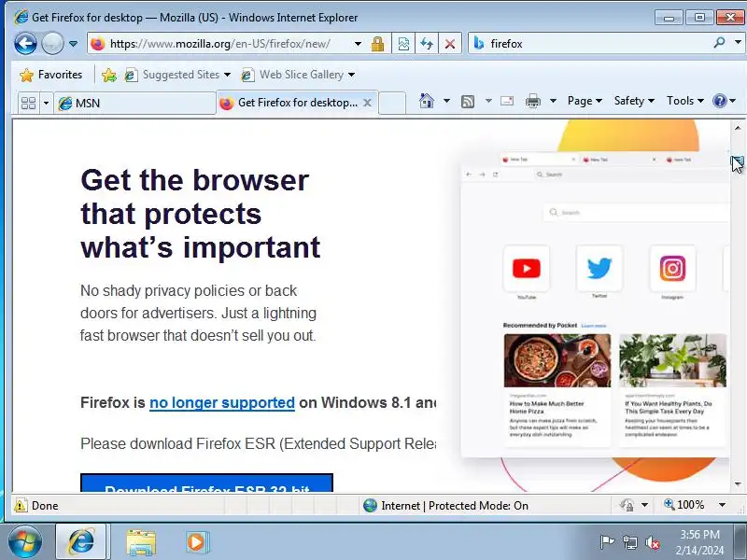Image resolution: width=747 pixels, height=560 pixels.
Task: Click the Twitter tile in the preview
Action: pyautogui.click(x=599, y=269)
